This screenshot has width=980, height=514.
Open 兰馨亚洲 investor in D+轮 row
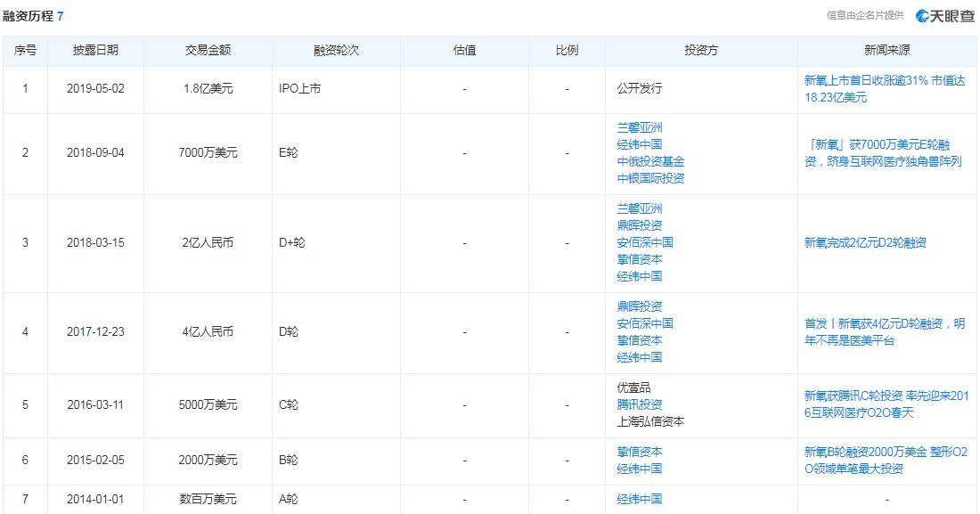coord(640,208)
